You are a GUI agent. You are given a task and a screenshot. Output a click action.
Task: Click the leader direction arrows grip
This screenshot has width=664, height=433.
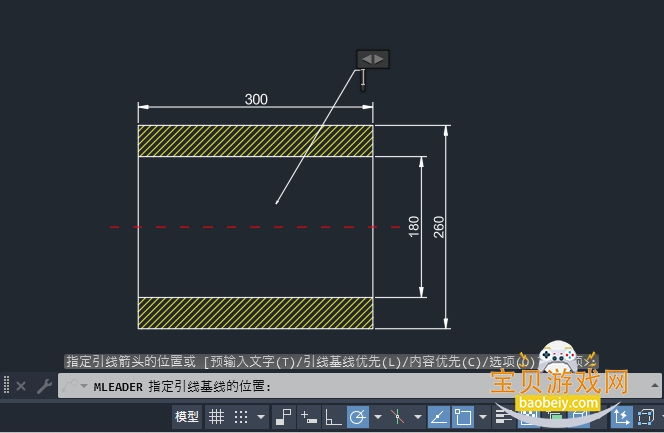(373, 59)
